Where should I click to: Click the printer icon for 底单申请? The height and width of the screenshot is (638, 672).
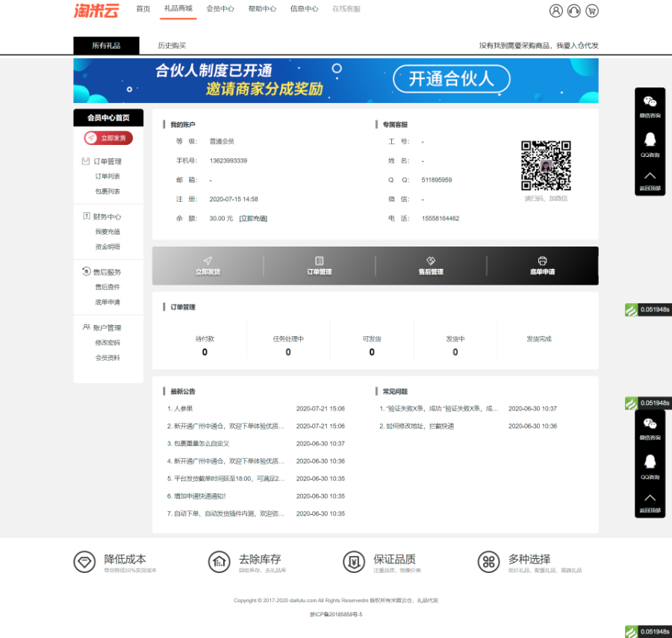[x=542, y=260]
